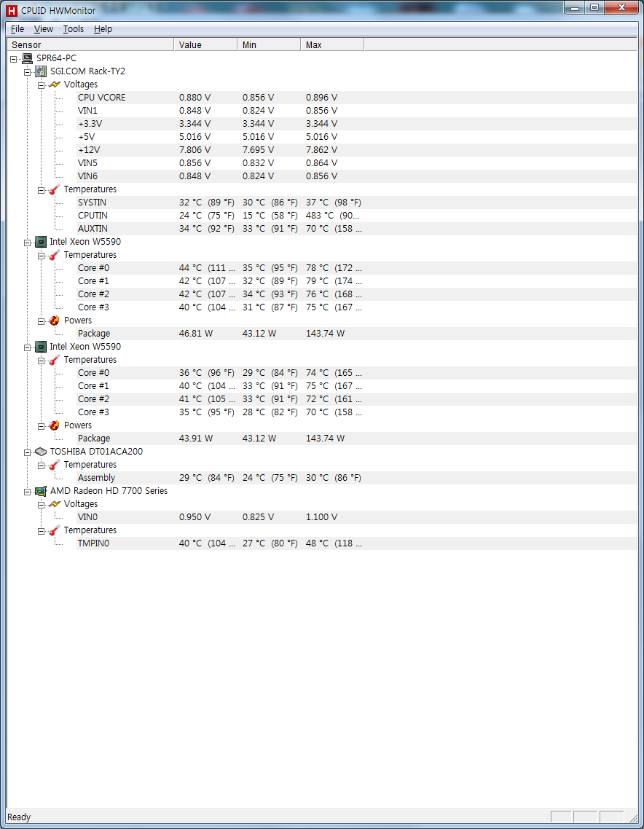The image size is (644, 829).
Task: Select the VIN0 voltage row
Action: pos(357,517)
